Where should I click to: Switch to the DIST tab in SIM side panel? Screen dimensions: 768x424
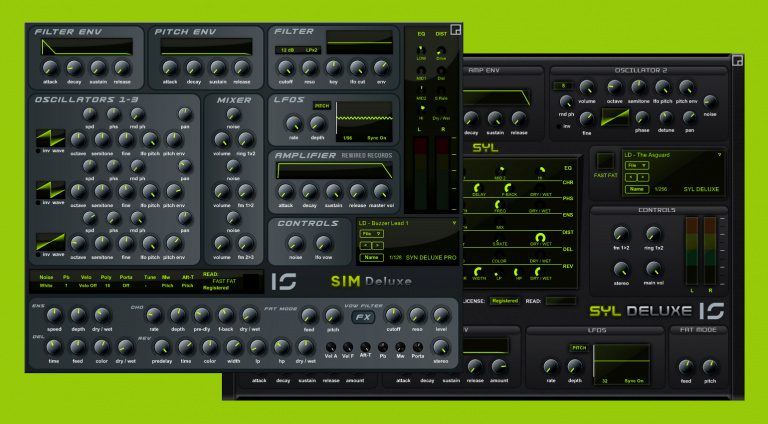click(x=441, y=34)
